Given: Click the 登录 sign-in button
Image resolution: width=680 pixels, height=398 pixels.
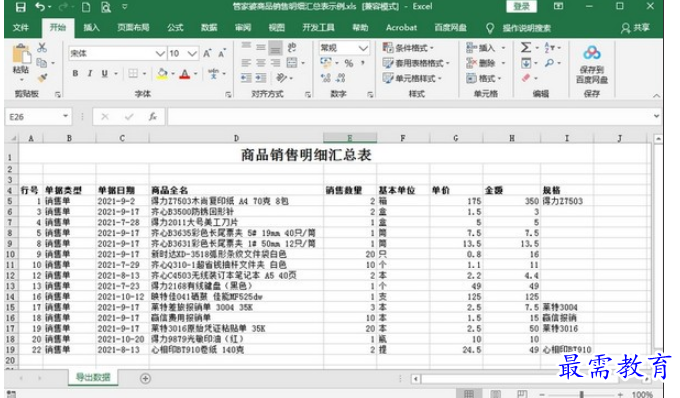Looking at the screenshot, I should 521,7.
